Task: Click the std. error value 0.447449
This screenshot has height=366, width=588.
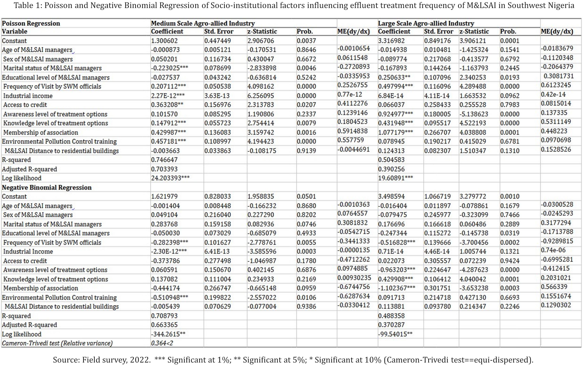Action: [217, 41]
